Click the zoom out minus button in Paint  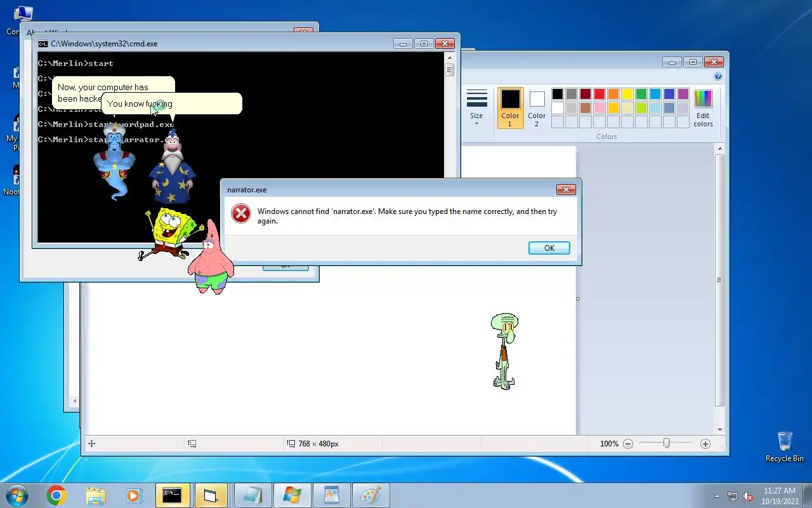point(628,444)
